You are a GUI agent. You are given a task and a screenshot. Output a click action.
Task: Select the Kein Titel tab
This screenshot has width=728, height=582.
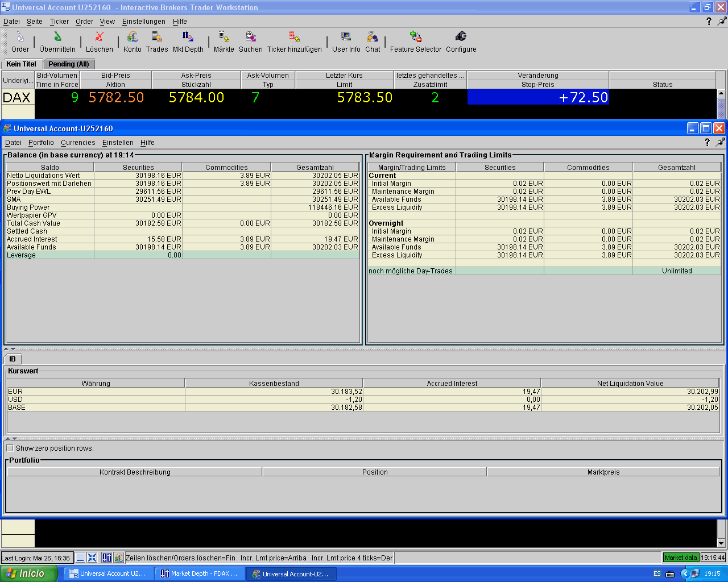tap(22, 64)
